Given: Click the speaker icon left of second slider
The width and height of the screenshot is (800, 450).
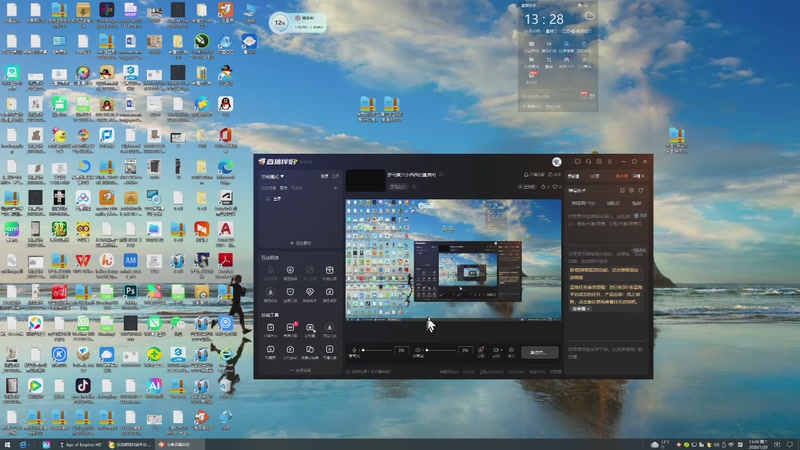Looking at the screenshot, I should coord(417,351).
